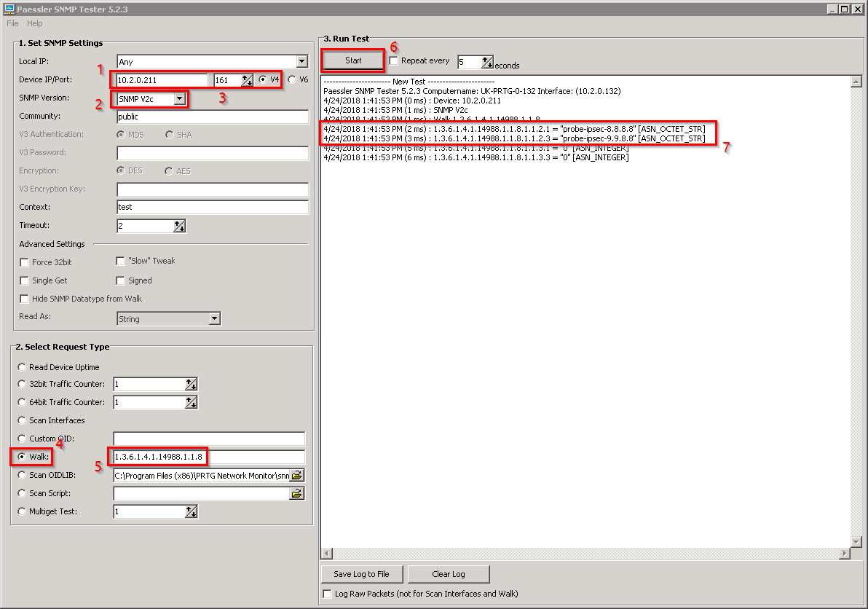Open the SNMP Version dropdown
The width and height of the screenshot is (868, 609).
pos(179,99)
